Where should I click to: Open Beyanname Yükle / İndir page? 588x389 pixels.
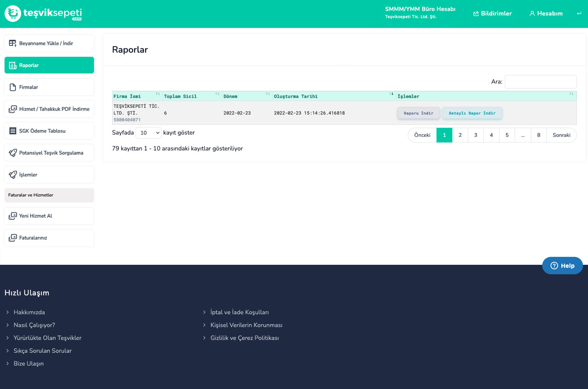tap(49, 44)
